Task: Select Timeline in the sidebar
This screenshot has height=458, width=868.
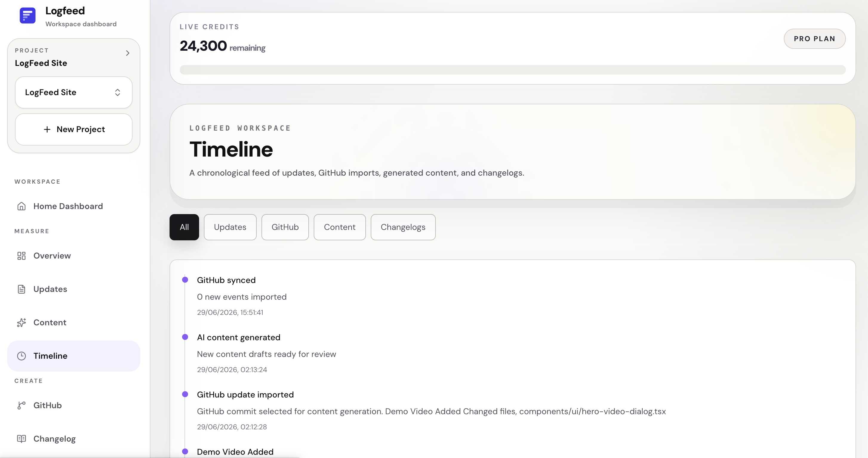Action: [73, 356]
